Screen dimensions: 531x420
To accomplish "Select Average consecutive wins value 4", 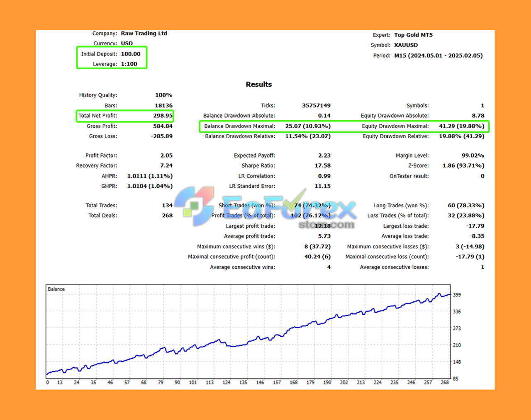I will (329, 267).
